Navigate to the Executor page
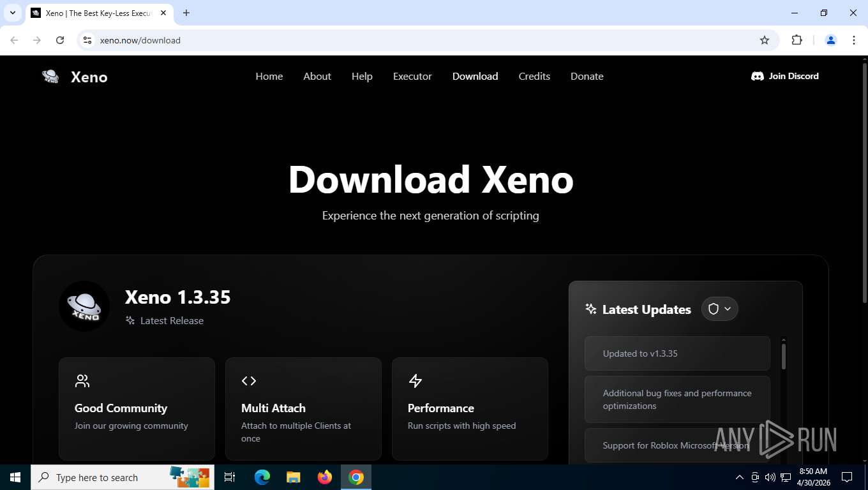This screenshot has height=490, width=868. [412, 76]
